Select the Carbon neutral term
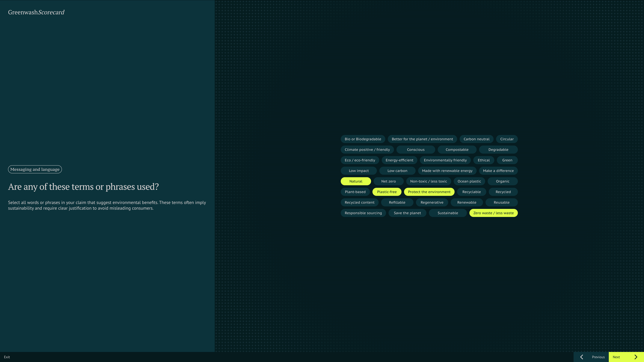The width and height of the screenshot is (644, 362). point(476,139)
